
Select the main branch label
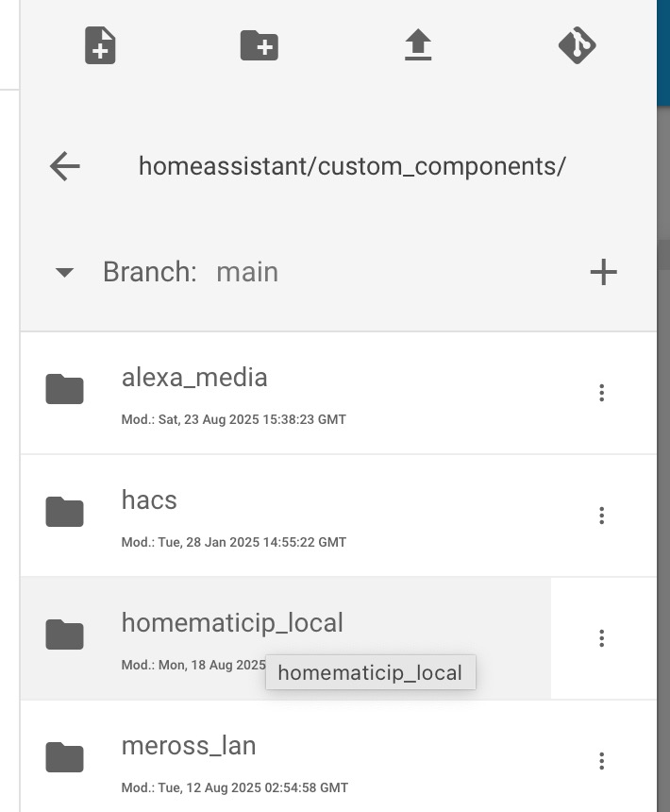click(x=247, y=272)
